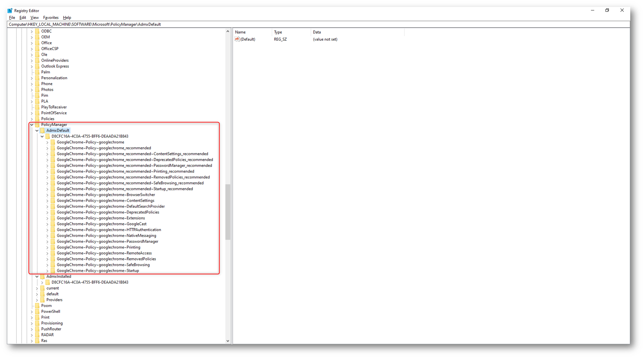Collapse the PolicyManager key
The image size is (644, 358).
[x=32, y=125]
